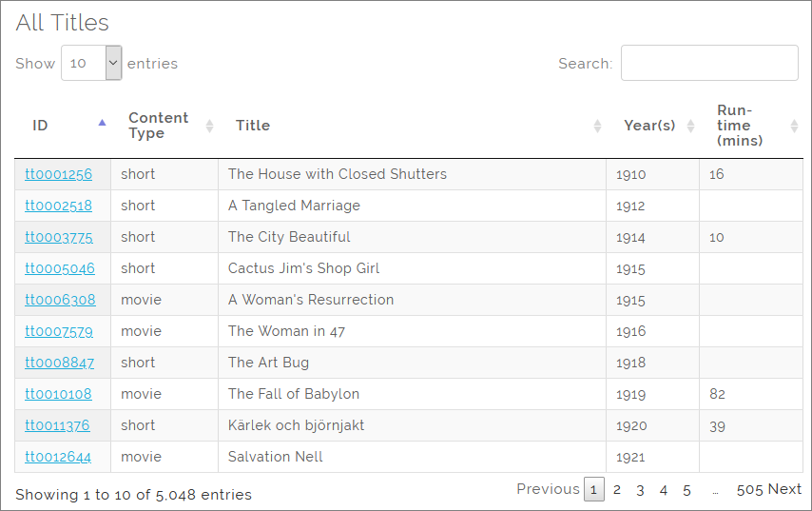Open the entries-per-page dropdown
This screenshot has height=511, width=812.
[91, 63]
